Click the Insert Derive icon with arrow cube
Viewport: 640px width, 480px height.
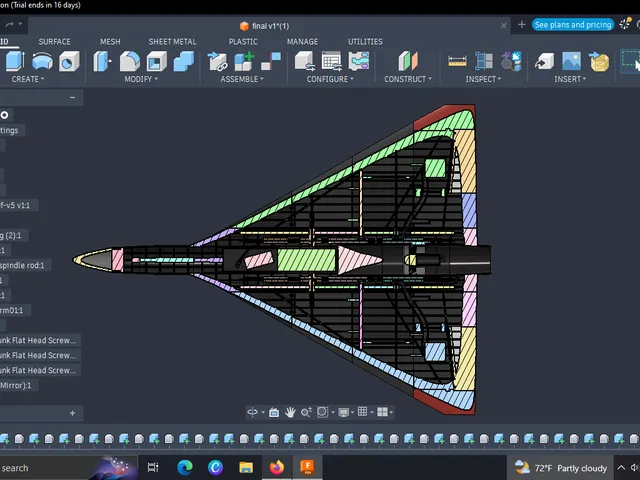pos(544,62)
